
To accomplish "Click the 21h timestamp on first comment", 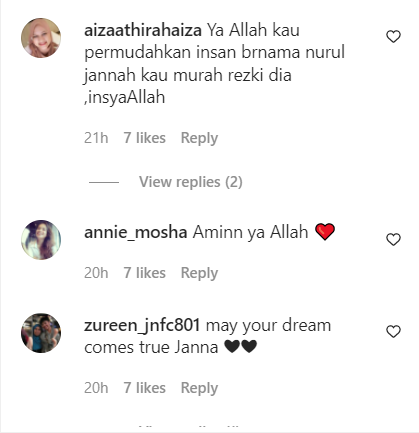I will click(x=96, y=138).
